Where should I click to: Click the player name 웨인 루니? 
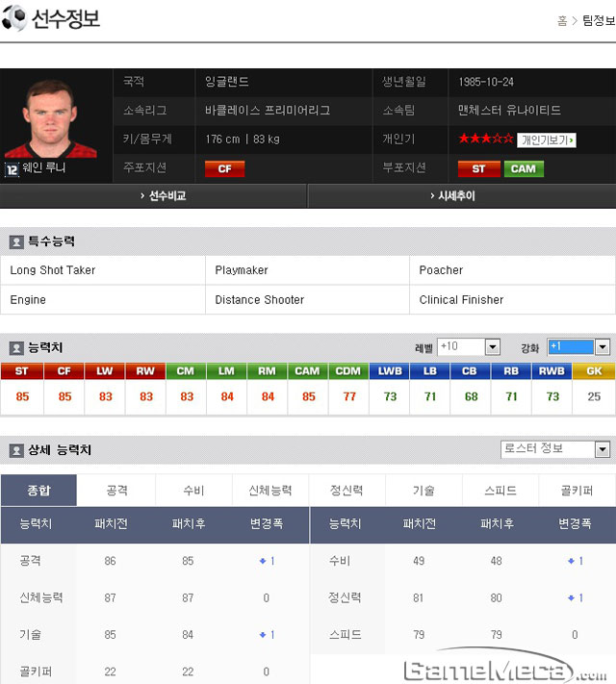click(44, 167)
